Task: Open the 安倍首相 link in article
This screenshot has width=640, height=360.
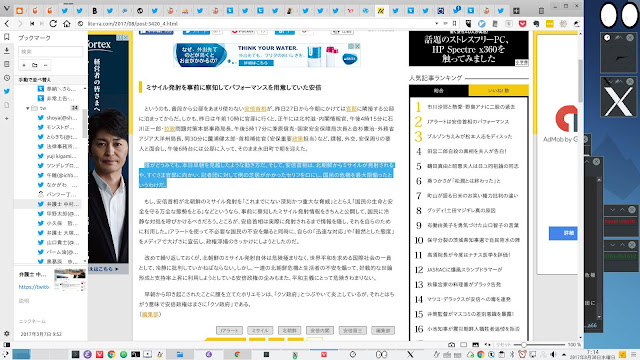Action: (x=256, y=109)
